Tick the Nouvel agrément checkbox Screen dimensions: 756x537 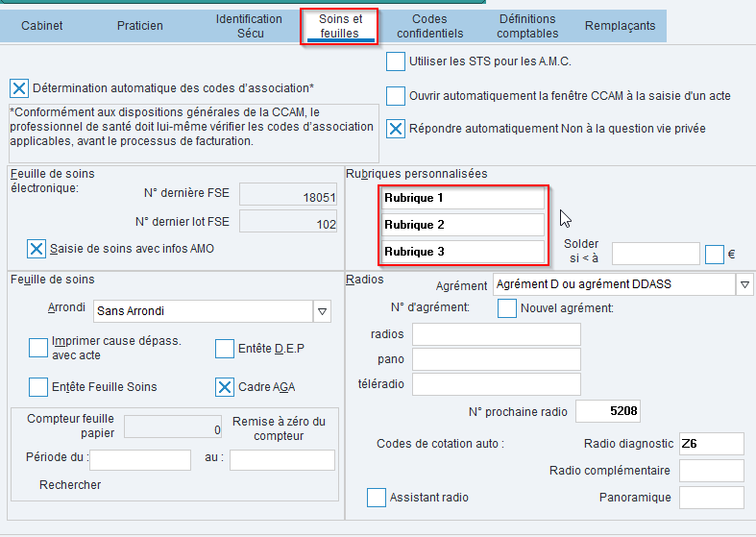pos(507,308)
